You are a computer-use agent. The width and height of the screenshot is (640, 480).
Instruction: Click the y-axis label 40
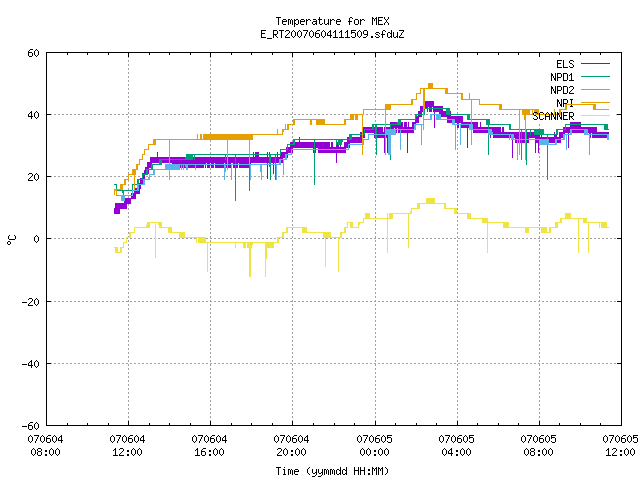tap(33, 115)
